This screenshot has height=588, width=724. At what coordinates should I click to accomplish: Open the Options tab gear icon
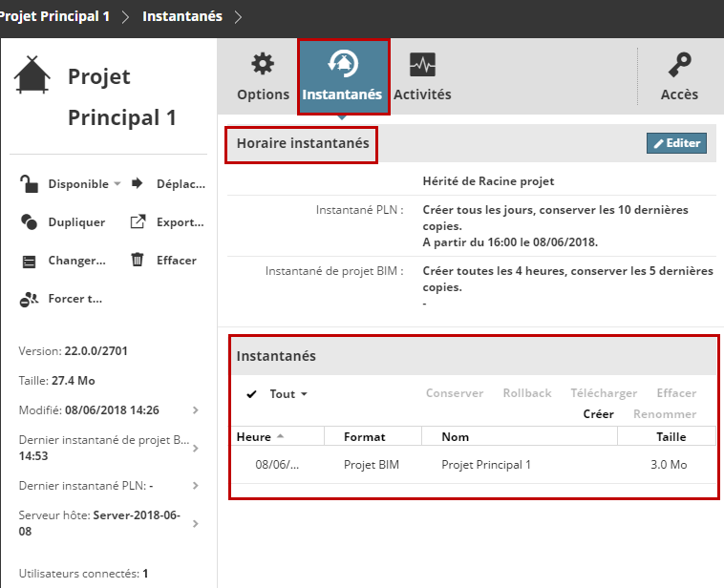coord(263,64)
